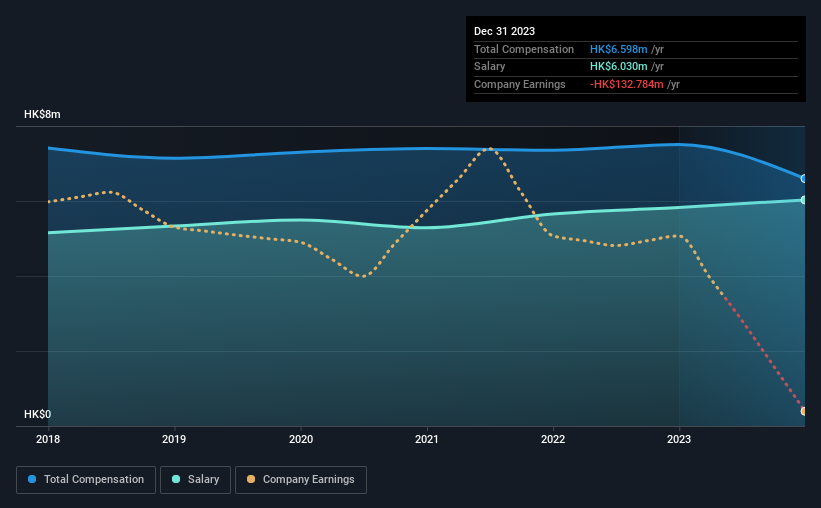The image size is (821, 508).
Task: Click the HK$8m y-axis label
Action: [42, 114]
